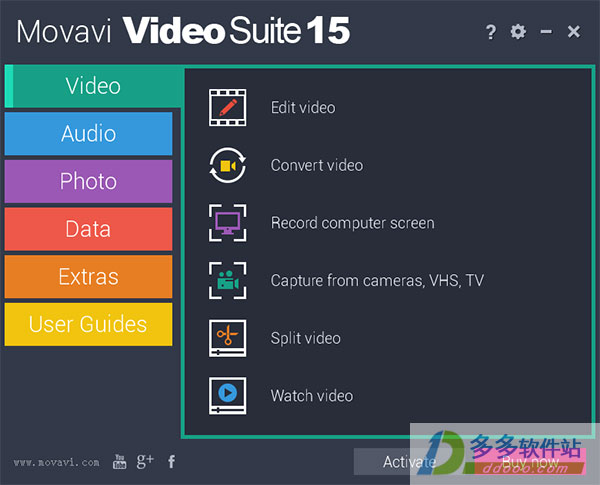Open the Extras tab
The height and width of the screenshot is (485, 600).
pos(88,277)
